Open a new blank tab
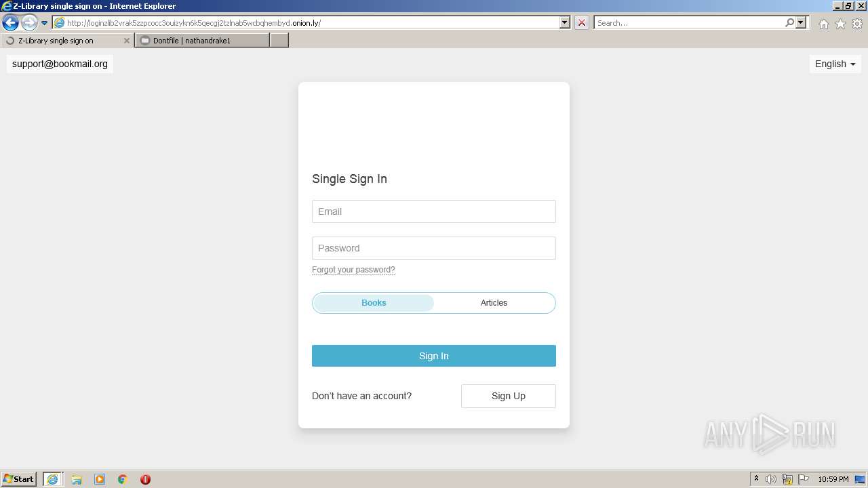Image resolution: width=868 pixels, height=488 pixels. pyautogui.click(x=279, y=41)
